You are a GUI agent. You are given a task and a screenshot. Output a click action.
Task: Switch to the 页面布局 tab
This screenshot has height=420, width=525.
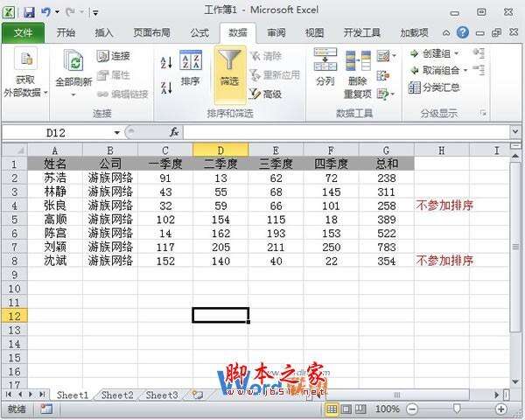(152, 33)
